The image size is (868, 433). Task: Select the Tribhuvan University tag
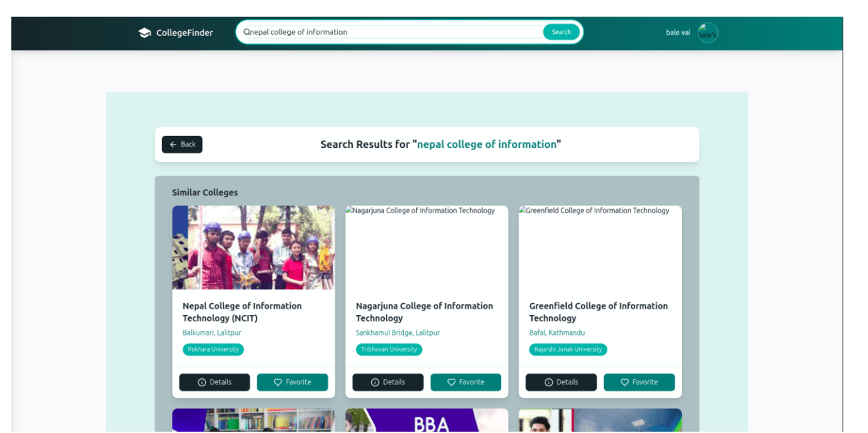tap(389, 349)
